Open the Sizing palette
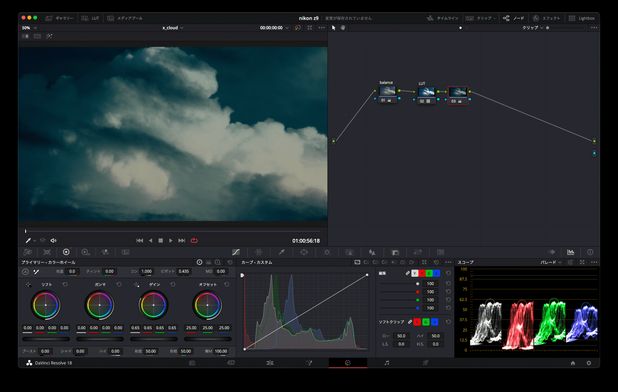This screenshot has height=392, width=618. click(418, 252)
